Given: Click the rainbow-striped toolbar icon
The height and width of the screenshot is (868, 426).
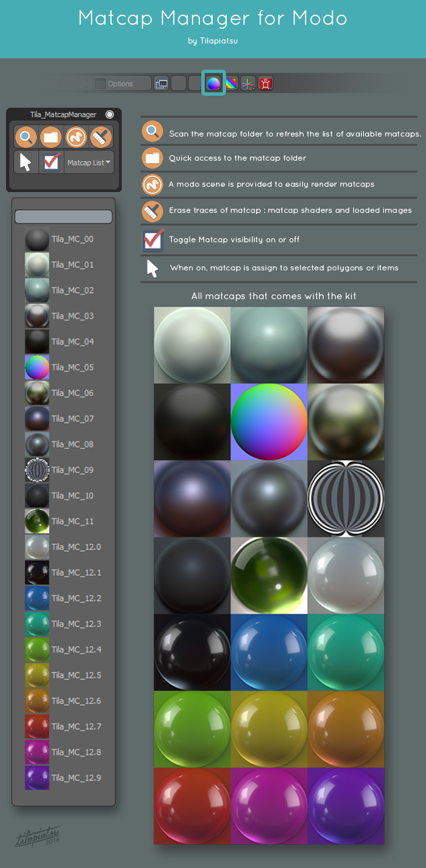Looking at the screenshot, I should (x=231, y=84).
